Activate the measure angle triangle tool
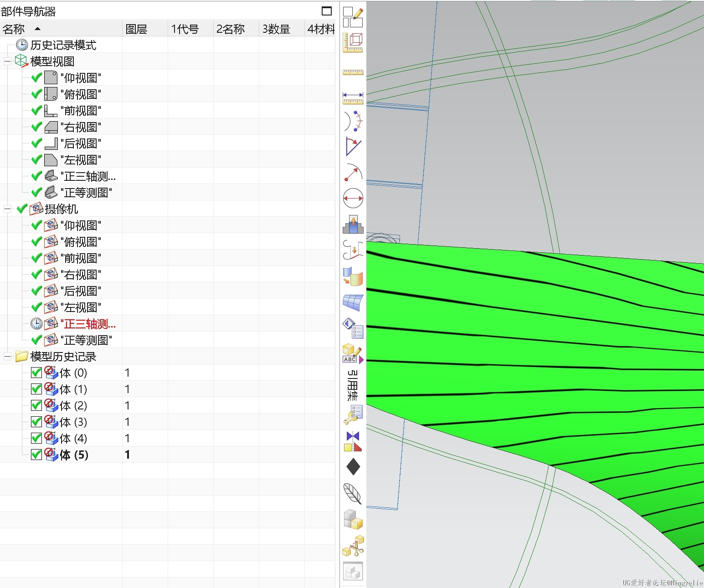Image resolution: width=704 pixels, height=588 pixels. tap(353, 146)
